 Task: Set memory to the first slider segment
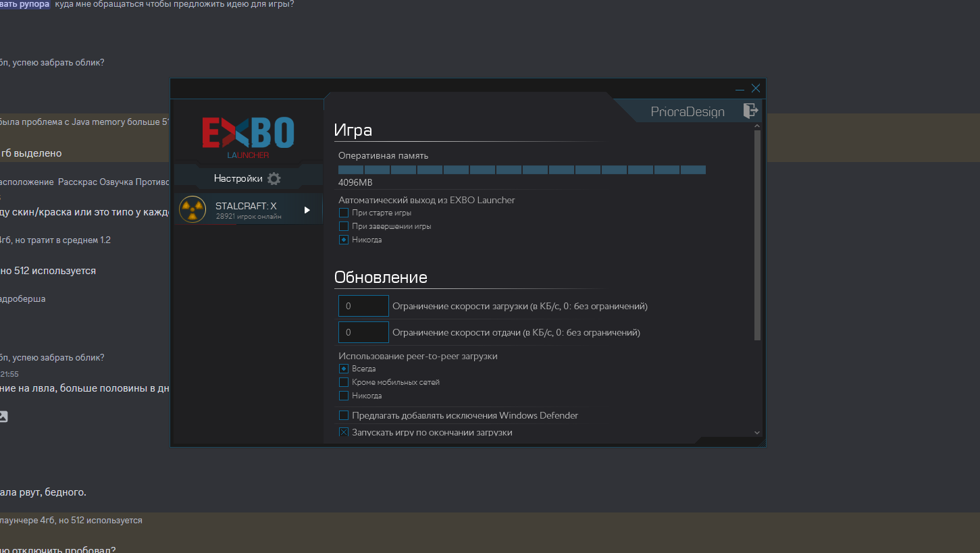click(x=351, y=169)
